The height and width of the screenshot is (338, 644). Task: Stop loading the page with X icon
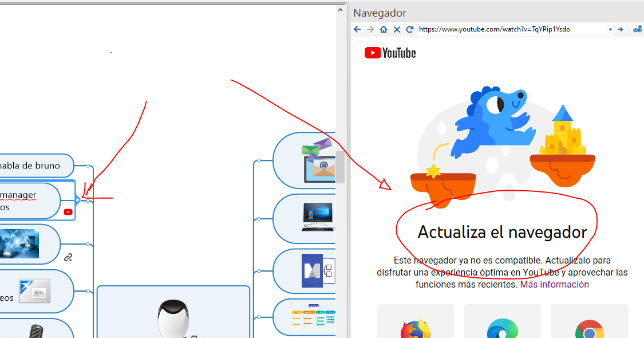(397, 29)
